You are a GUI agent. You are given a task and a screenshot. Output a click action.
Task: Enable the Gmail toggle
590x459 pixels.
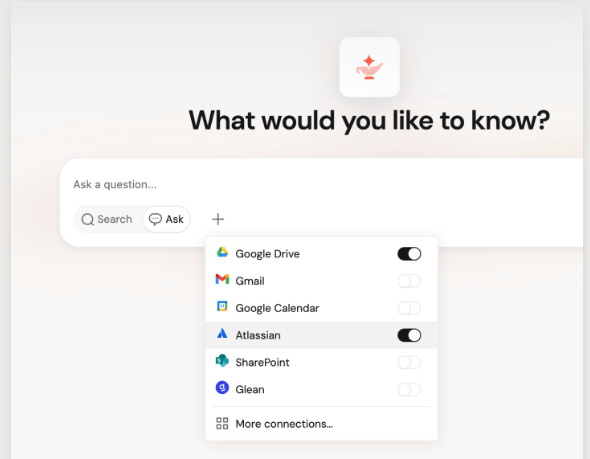(409, 281)
